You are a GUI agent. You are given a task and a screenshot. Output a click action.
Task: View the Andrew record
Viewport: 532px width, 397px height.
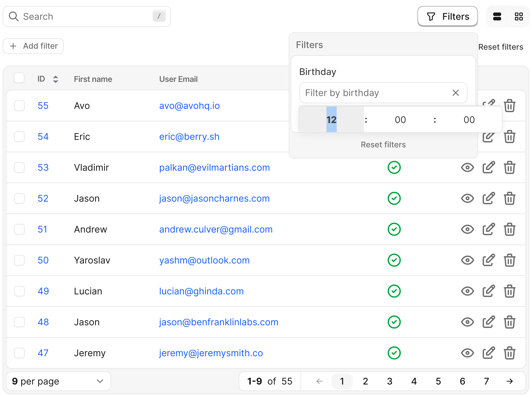pyautogui.click(x=467, y=229)
